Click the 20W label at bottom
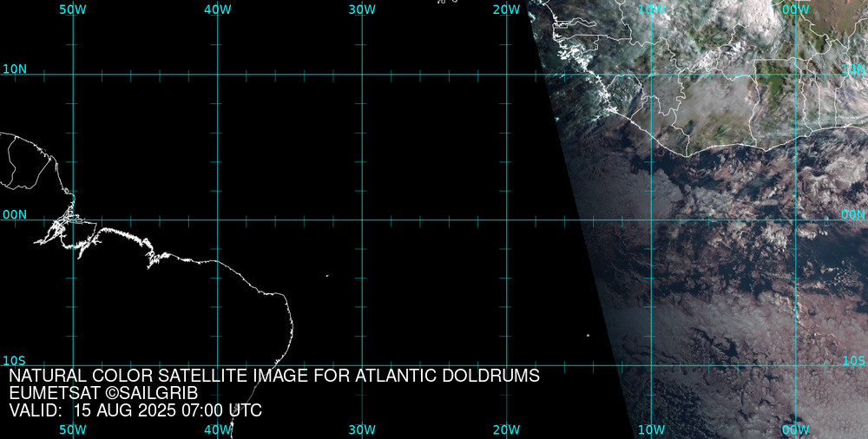This screenshot has height=439, width=868. click(x=507, y=429)
